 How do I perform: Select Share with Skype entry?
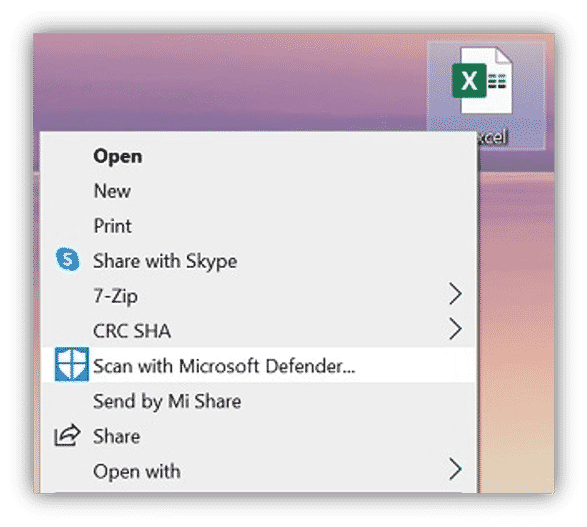coord(258,261)
